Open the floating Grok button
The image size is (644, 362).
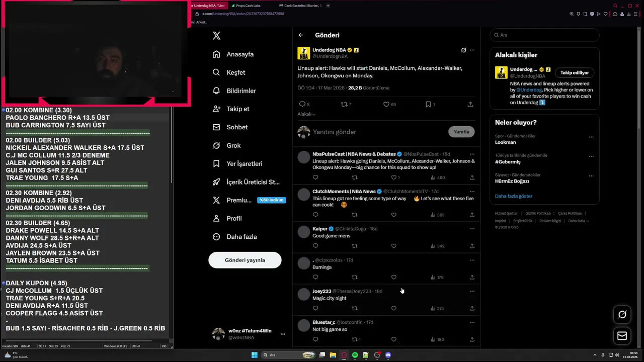(x=622, y=315)
